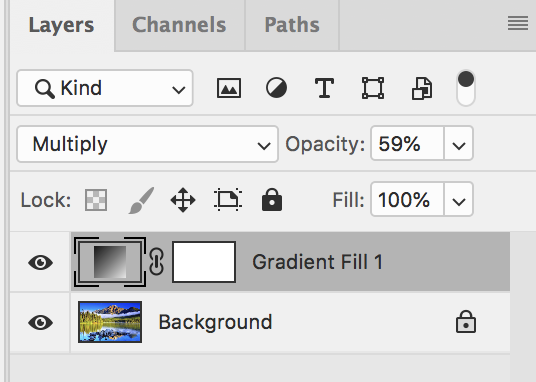Screen dimensions: 536x382
Task: Lock position move icon
Action: pos(183,200)
